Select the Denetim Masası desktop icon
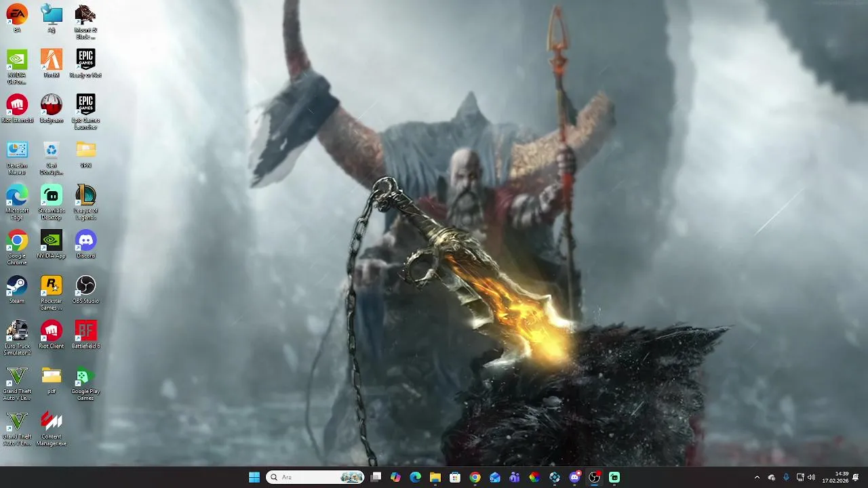 click(x=17, y=157)
